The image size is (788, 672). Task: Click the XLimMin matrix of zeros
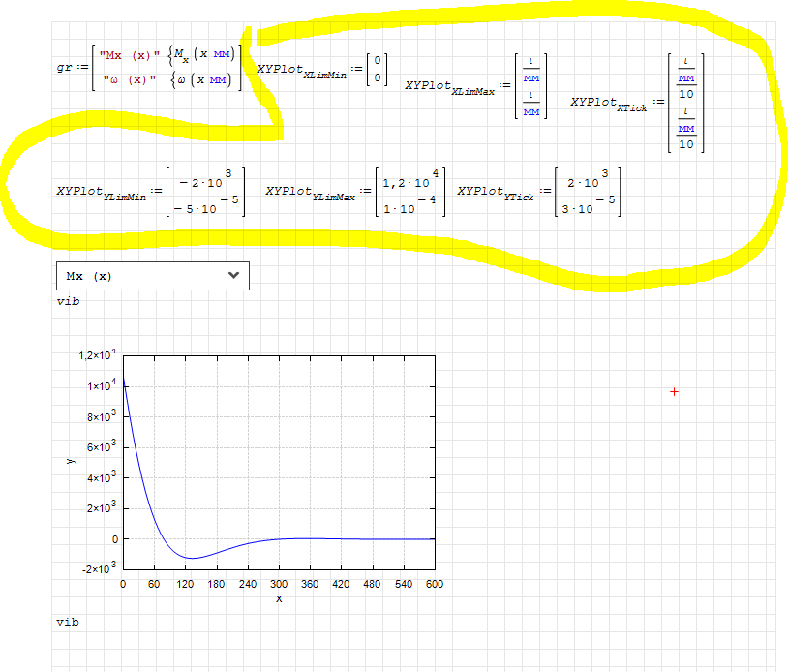[378, 69]
